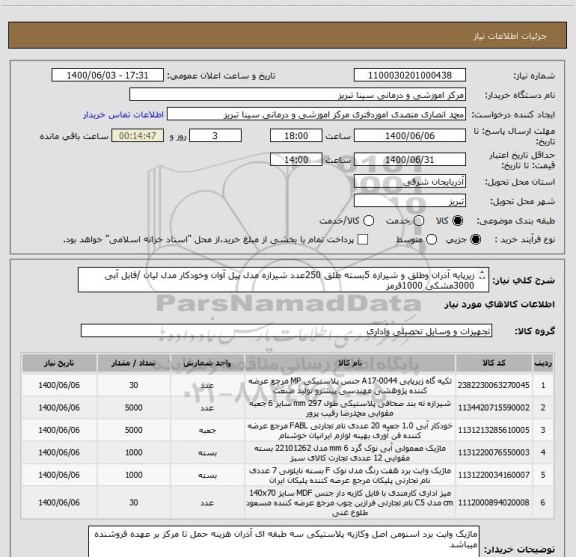Click unit بسته in row 4
Screen dimensions: 576x557
coord(208,453)
